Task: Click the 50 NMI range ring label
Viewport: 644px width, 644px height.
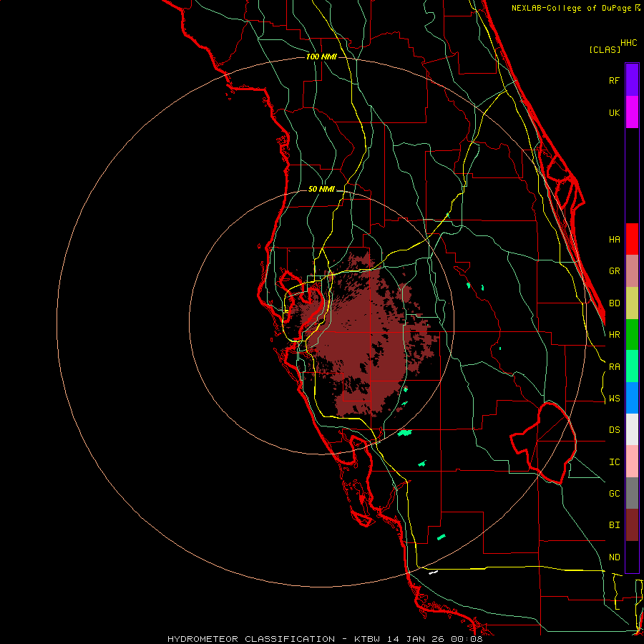Action: coord(321,190)
